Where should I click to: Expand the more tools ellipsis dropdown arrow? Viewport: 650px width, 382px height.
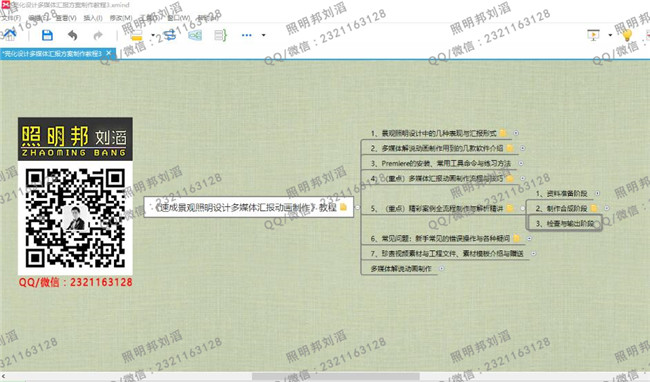(263, 35)
